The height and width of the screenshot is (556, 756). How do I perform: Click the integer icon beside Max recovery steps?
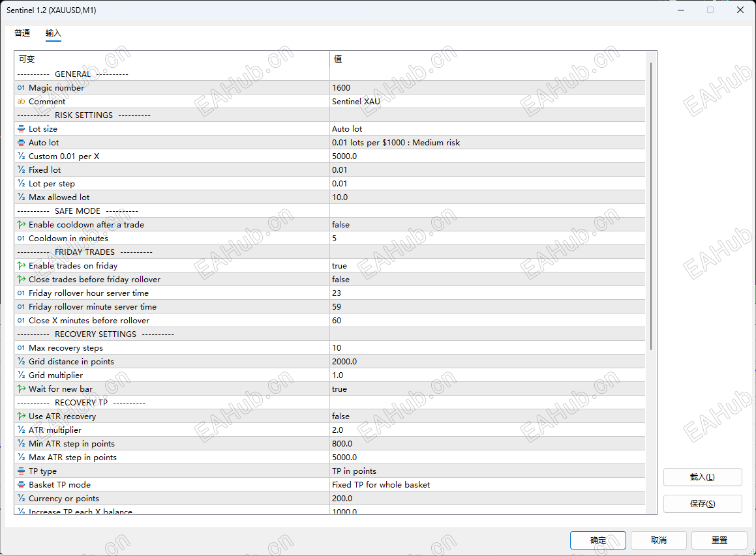22,348
